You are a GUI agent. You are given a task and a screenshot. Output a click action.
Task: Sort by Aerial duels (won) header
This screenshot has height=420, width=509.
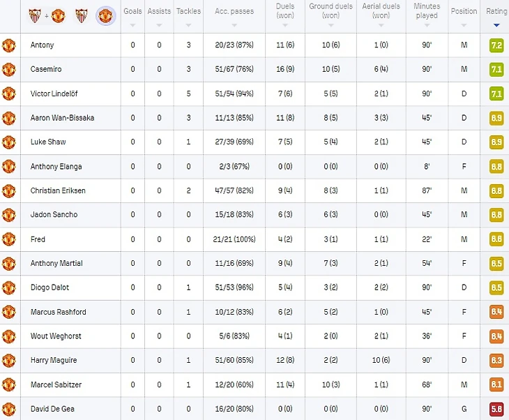coord(381,15)
